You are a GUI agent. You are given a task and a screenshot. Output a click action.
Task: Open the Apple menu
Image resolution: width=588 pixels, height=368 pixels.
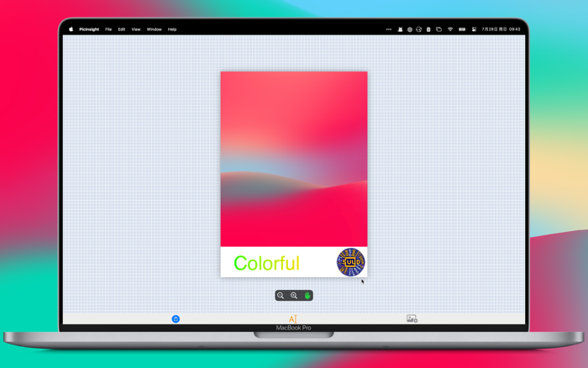(x=71, y=29)
